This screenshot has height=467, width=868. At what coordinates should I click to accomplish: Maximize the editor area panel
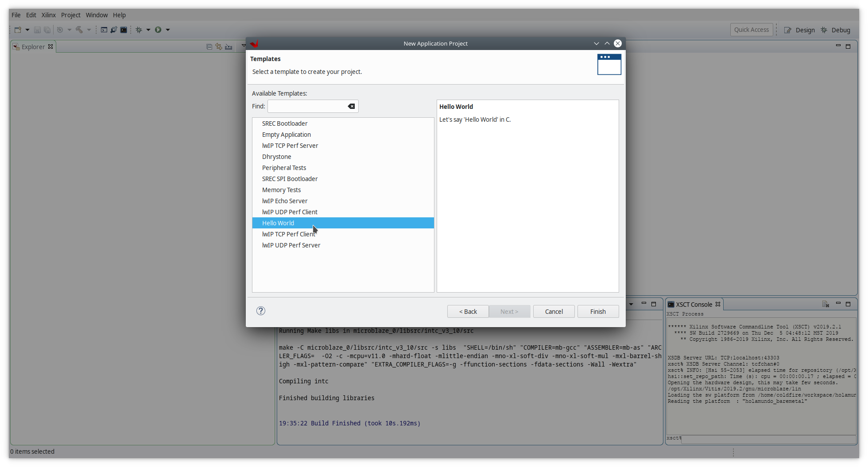pos(848,46)
